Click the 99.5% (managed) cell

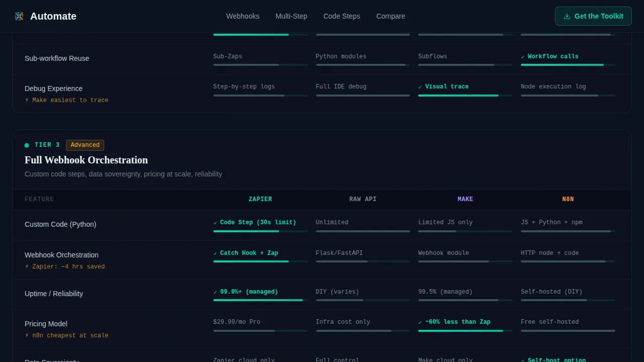(x=445, y=292)
